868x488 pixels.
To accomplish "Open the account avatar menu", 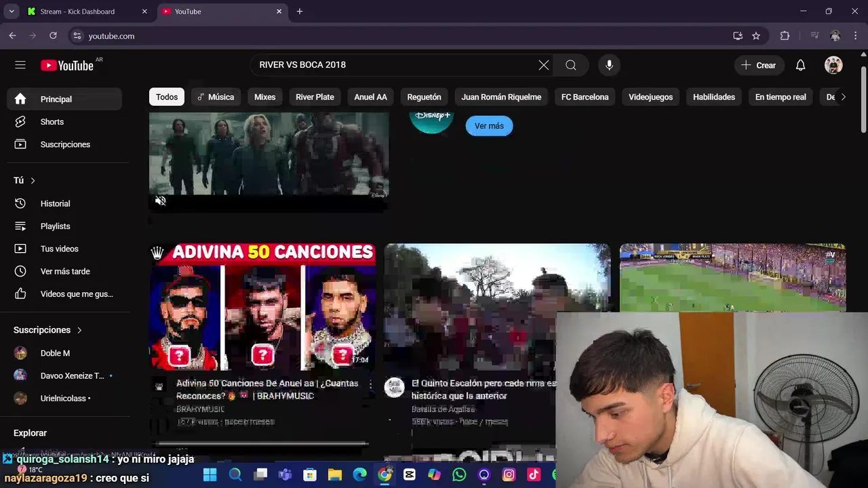I will (x=833, y=65).
